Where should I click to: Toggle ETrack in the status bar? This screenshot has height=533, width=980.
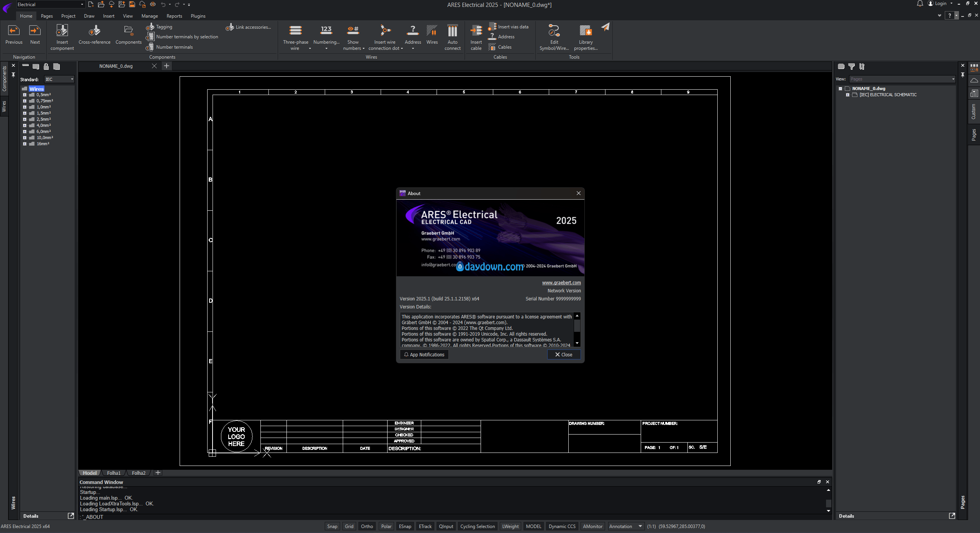pyautogui.click(x=425, y=526)
